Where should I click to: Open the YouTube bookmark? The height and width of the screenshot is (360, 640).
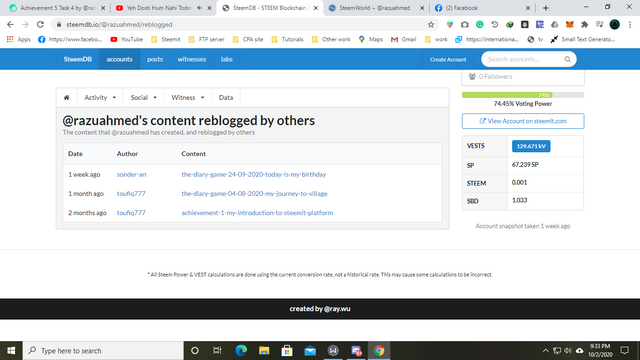tap(127, 39)
